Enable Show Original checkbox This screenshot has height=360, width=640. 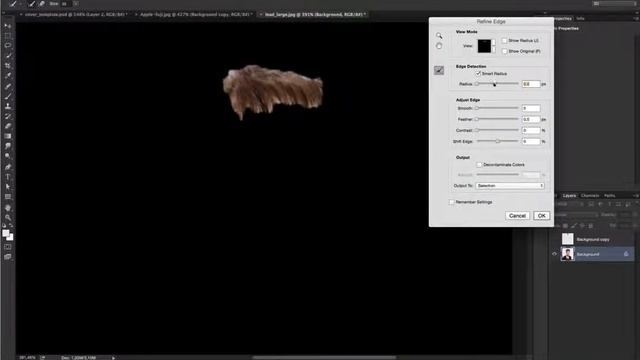(x=504, y=51)
